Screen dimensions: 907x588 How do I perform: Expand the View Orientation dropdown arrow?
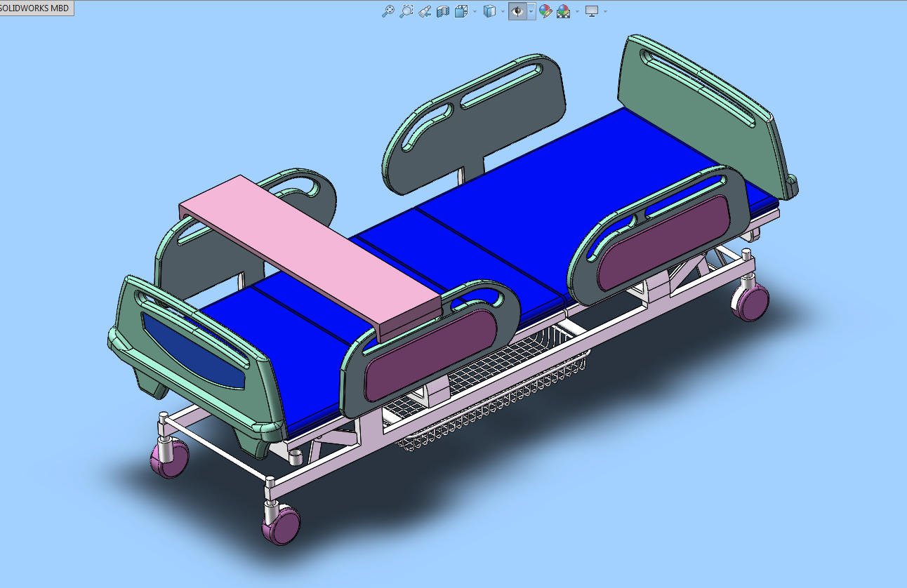(x=475, y=11)
